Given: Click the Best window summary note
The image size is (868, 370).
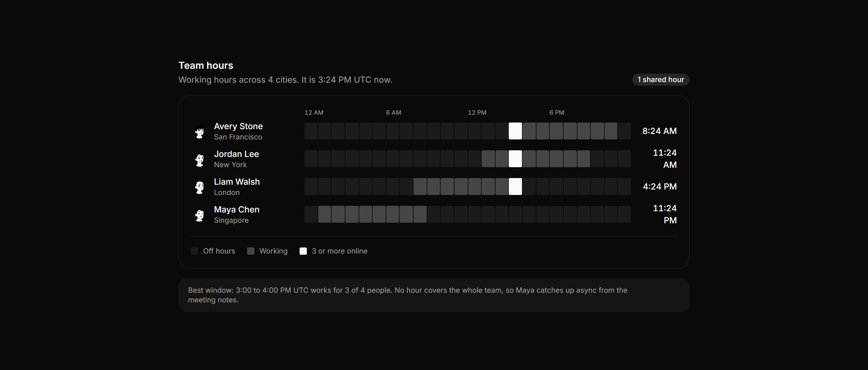Looking at the screenshot, I should 434,295.
